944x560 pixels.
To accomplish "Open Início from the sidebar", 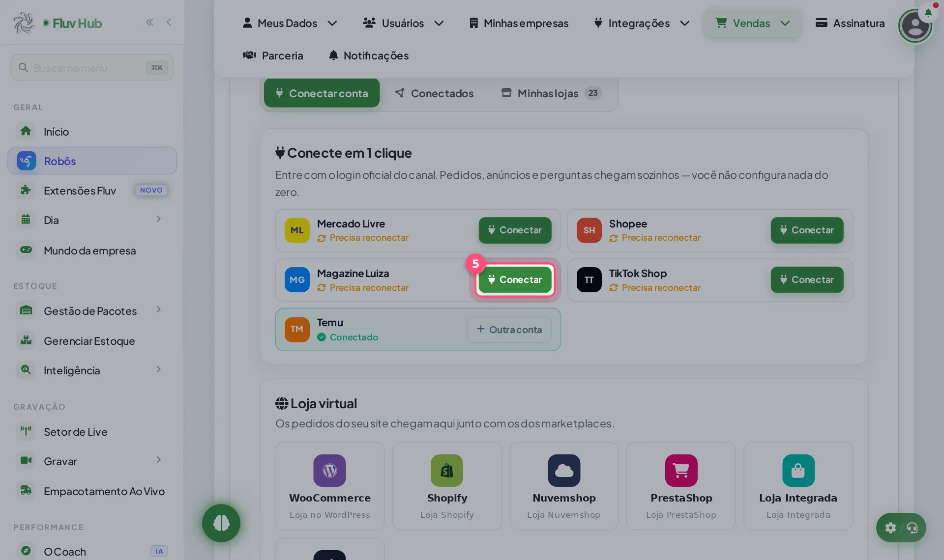I will (x=92, y=131).
